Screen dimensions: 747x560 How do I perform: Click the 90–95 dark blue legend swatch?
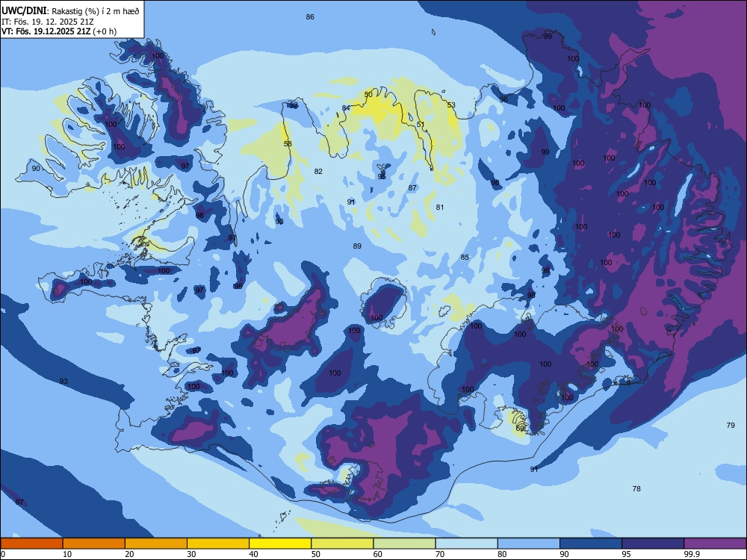pos(591,544)
